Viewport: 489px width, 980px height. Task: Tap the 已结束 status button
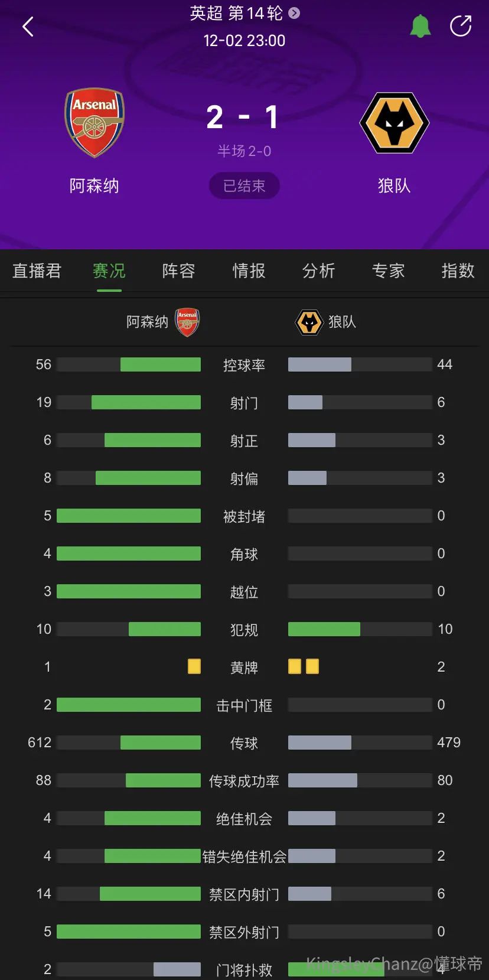pyautogui.click(x=244, y=186)
